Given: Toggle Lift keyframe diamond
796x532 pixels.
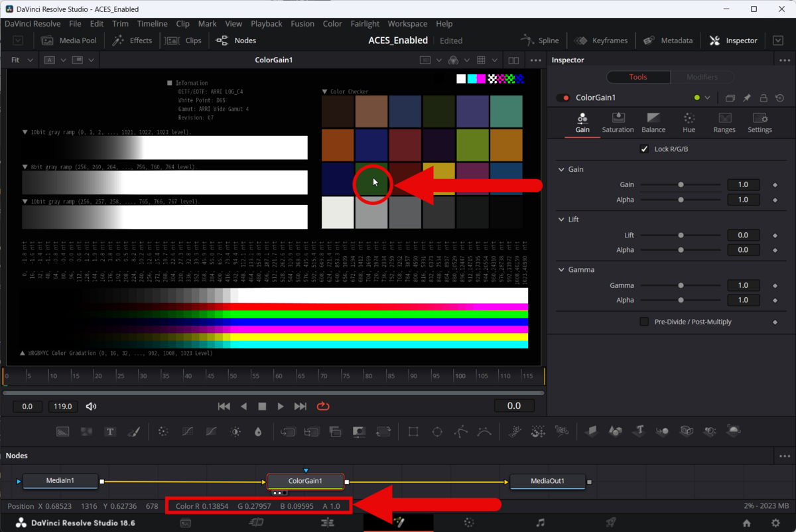Looking at the screenshot, I should pyautogui.click(x=775, y=235).
